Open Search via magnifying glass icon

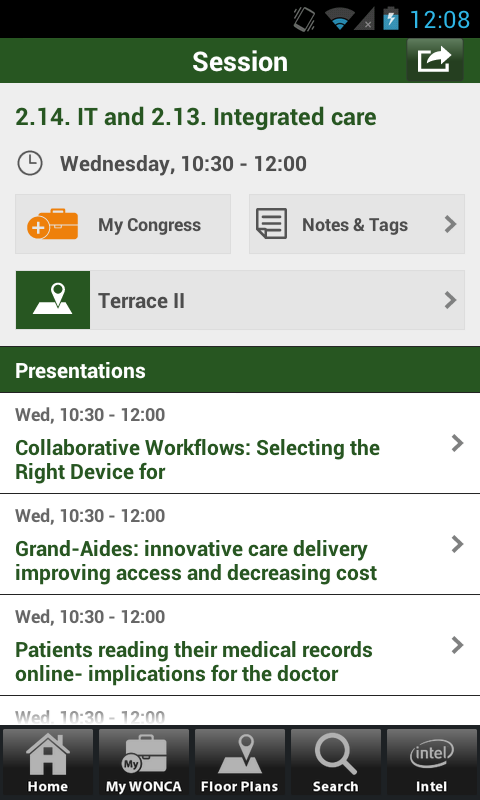[335, 755]
